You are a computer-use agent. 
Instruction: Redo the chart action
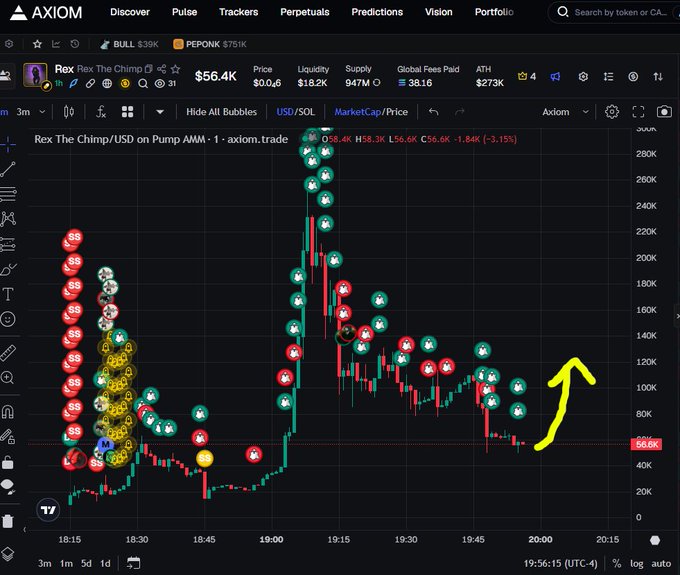pyautogui.click(x=460, y=112)
